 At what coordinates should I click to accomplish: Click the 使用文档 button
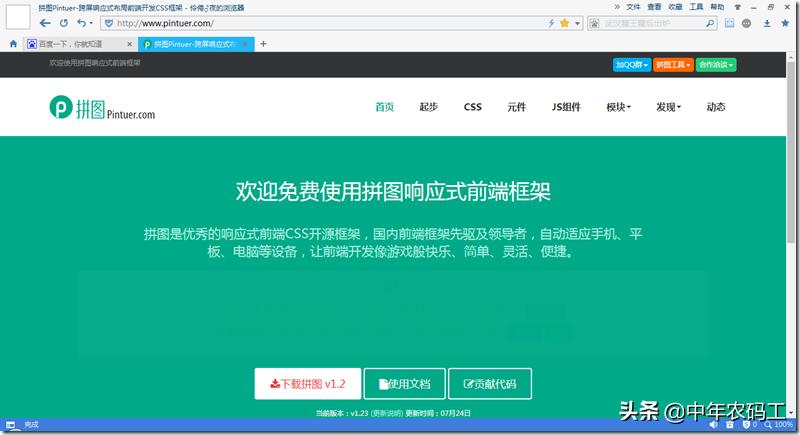coord(405,384)
